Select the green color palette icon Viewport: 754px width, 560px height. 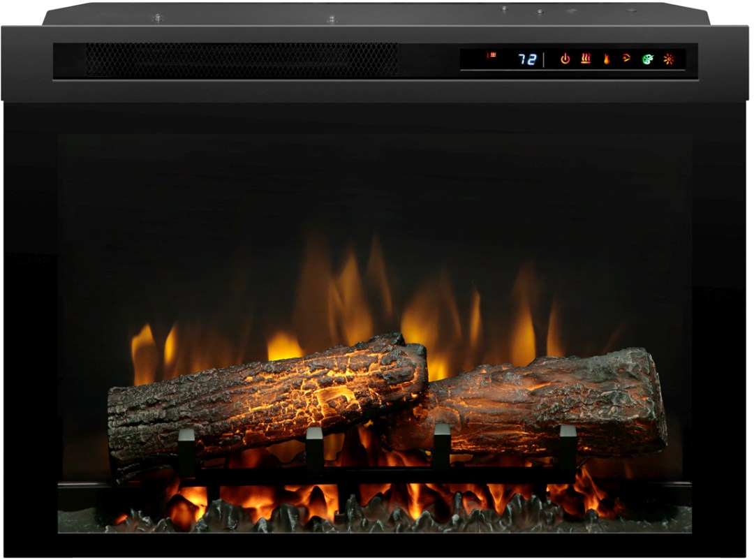click(x=647, y=59)
